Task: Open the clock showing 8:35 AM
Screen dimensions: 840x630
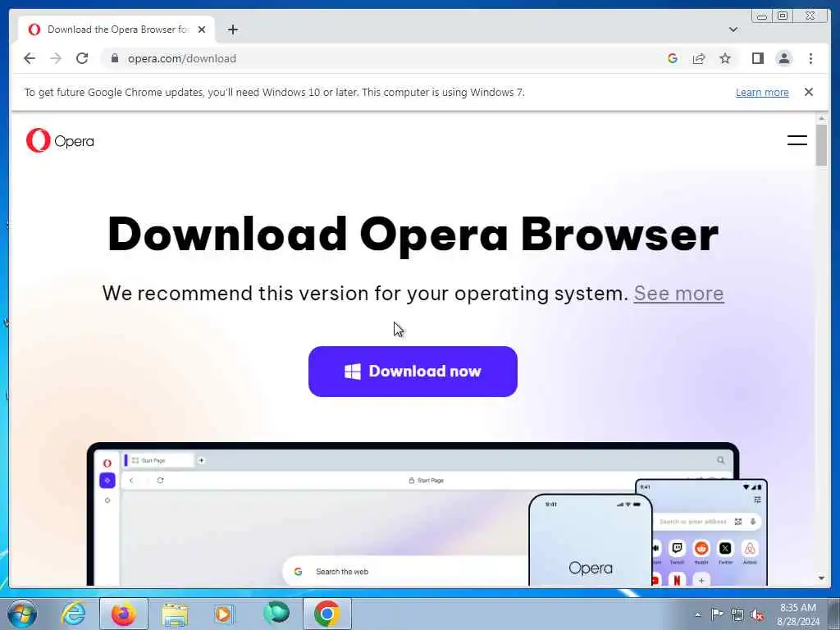Action: click(x=798, y=614)
